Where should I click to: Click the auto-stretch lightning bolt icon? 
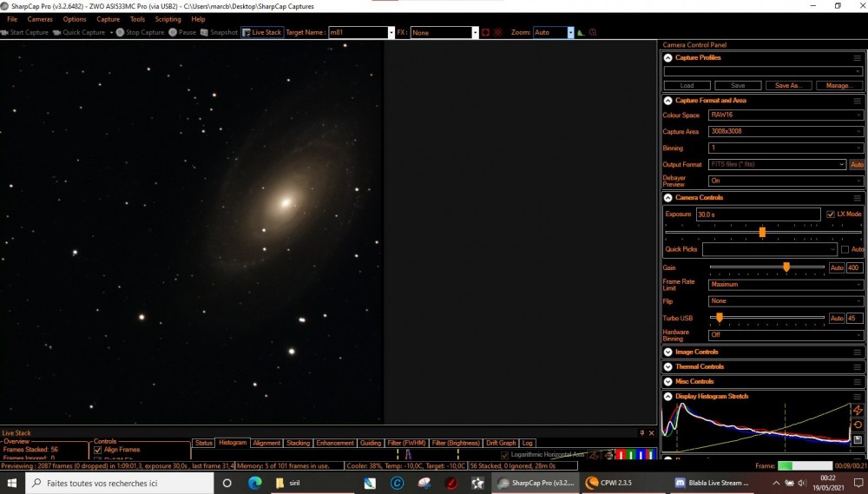[x=858, y=411]
